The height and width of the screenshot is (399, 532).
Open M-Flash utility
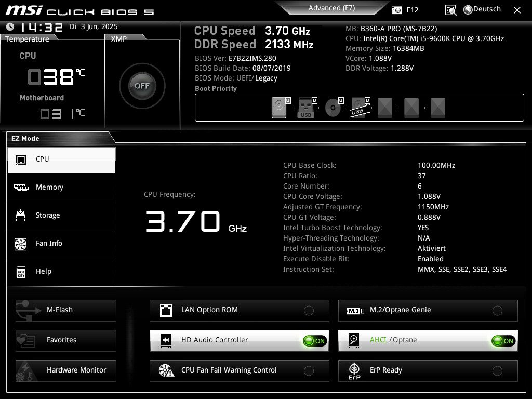(x=66, y=311)
